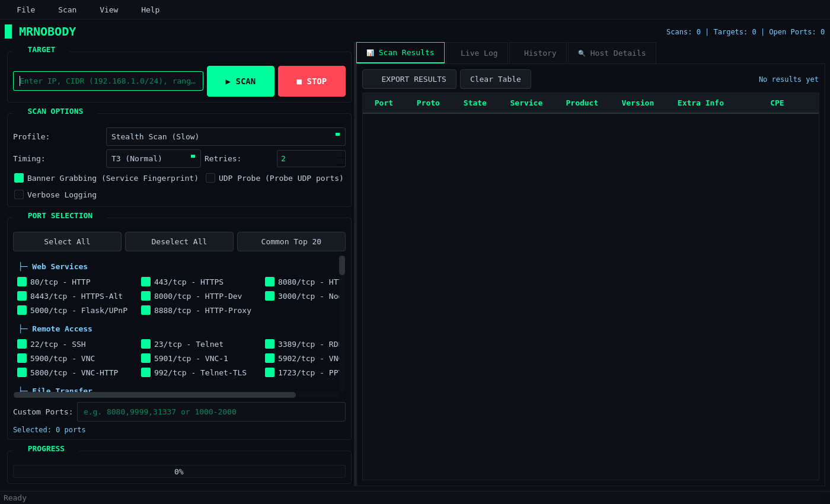The height and width of the screenshot is (504, 830).
Task: Select the Scan Results tab
Action: point(400,53)
